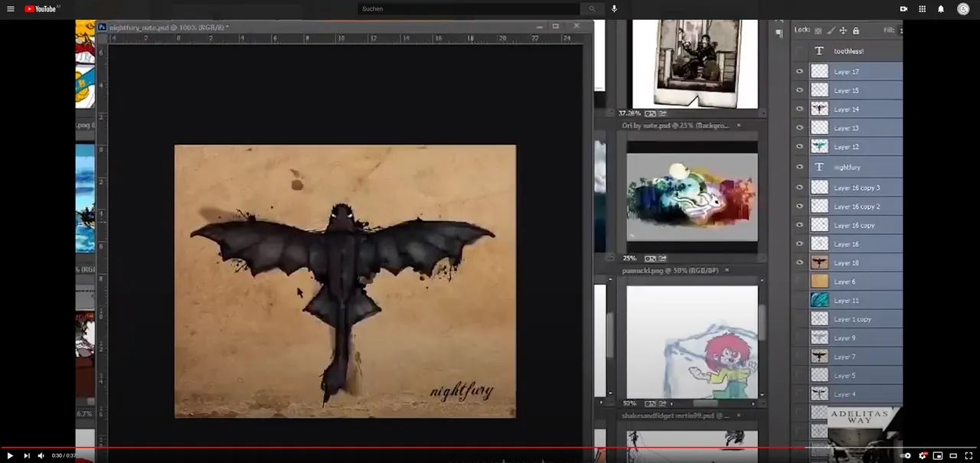Select Layer 17 in the layers panel
This screenshot has width=980, height=463.
856,71
